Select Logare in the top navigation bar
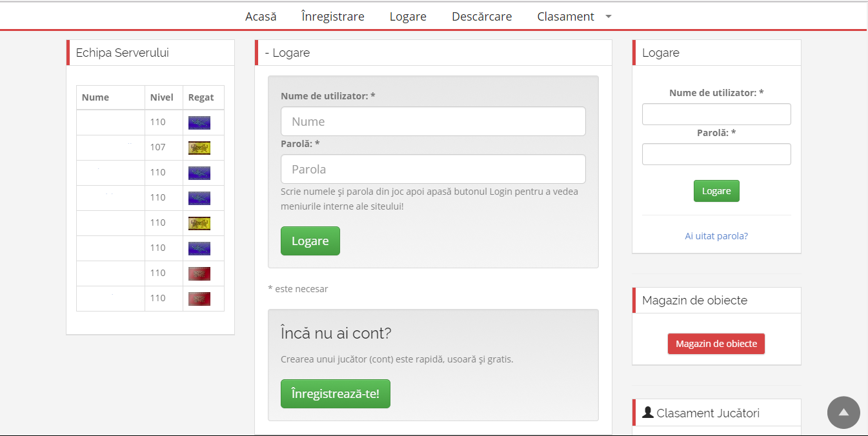The width and height of the screenshot is (868, 436). pos(408,17)
